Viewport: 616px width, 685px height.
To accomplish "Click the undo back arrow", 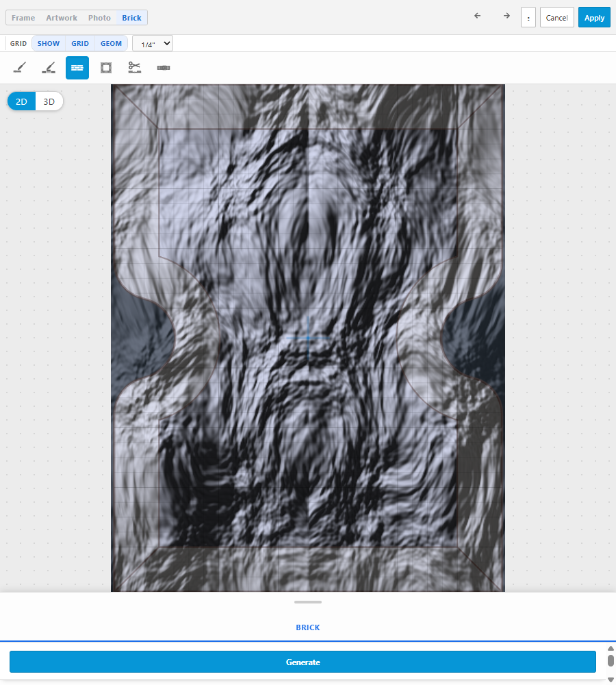I will click(478, 16).
